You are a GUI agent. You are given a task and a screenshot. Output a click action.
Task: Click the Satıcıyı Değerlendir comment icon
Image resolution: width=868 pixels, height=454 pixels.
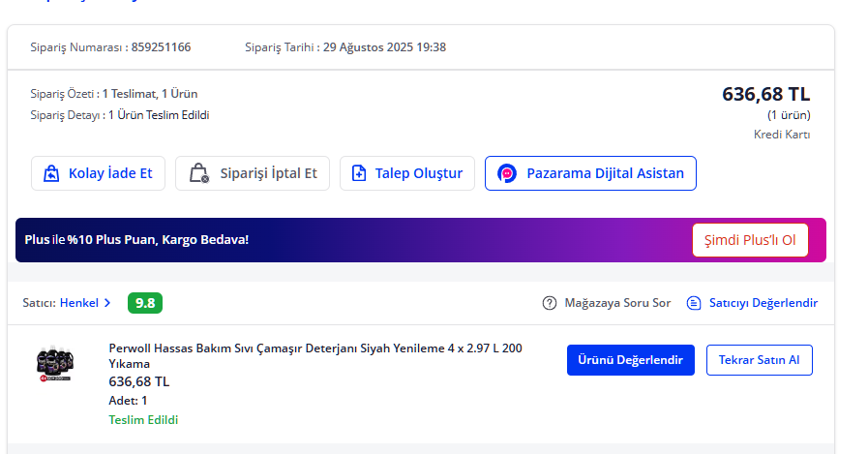pos(694,303)
